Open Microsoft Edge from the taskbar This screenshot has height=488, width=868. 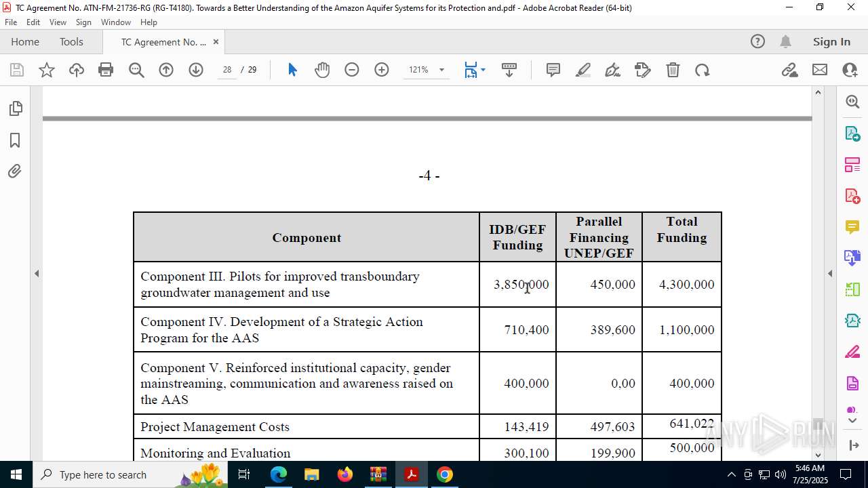click(279, 474)
